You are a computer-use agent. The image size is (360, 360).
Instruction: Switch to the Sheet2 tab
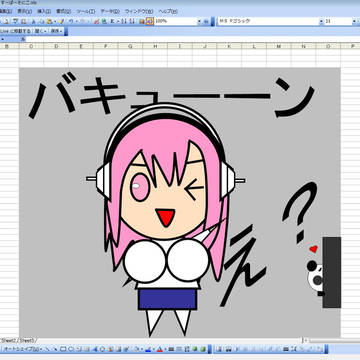tap(10, 340)
